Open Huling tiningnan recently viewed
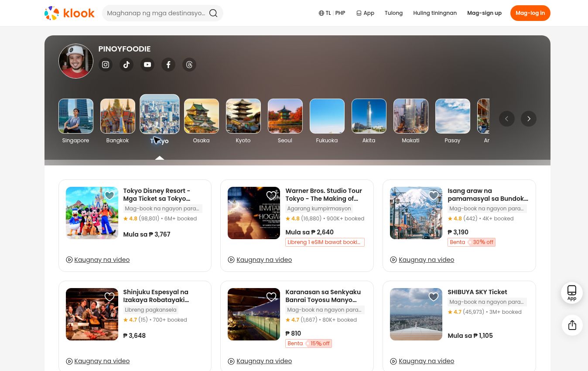Image resolution: width=588 pixels, height=371 pixels. tap(435, 13)
